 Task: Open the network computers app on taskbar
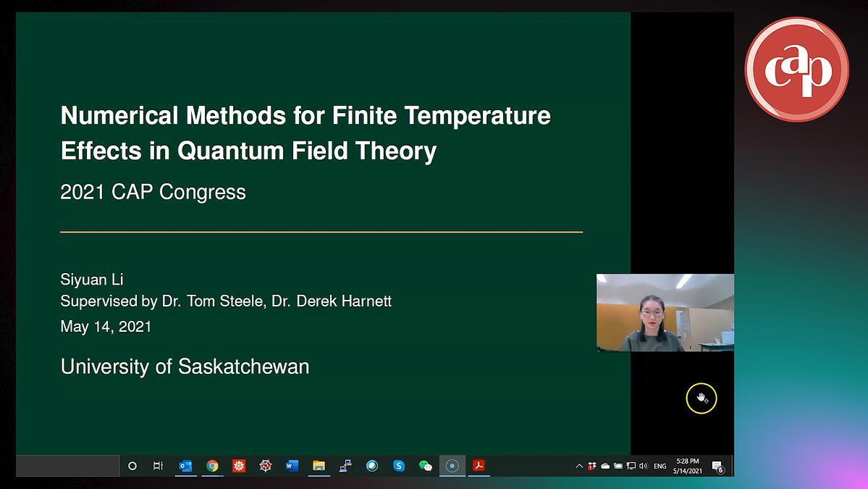point(345,466)
